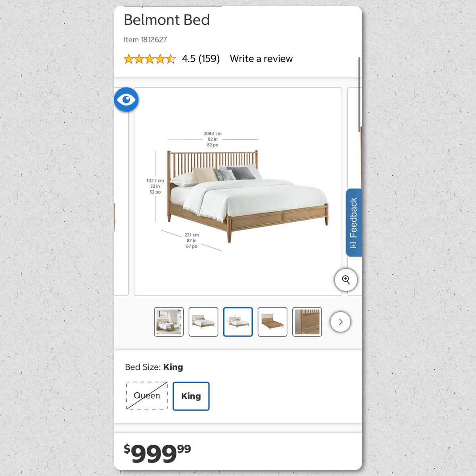Image resolution: width=476 pixels, height=476 pixels.
Task: Select the highlighted dimensions thumbnail
Action: point(238,322)
